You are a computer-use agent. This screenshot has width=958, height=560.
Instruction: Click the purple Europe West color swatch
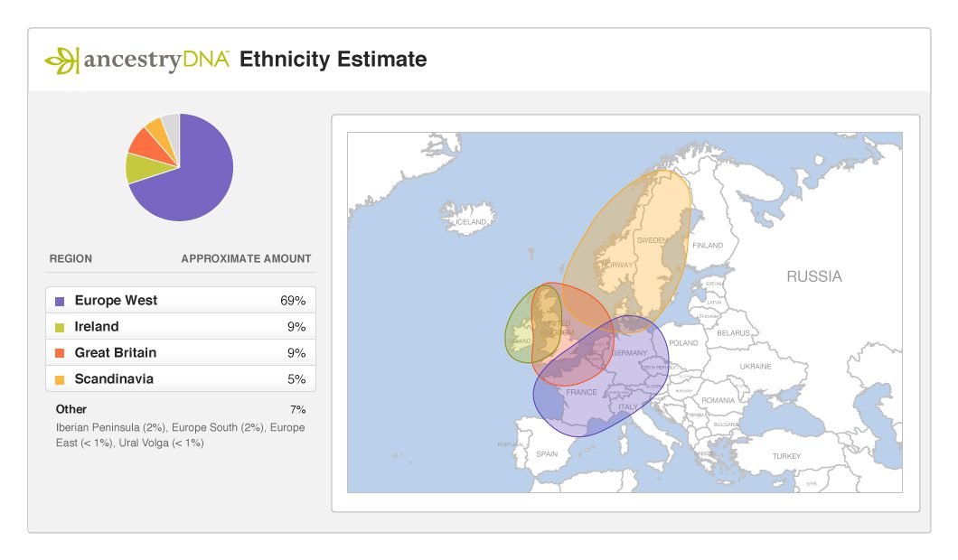click(x=61, y=301)
